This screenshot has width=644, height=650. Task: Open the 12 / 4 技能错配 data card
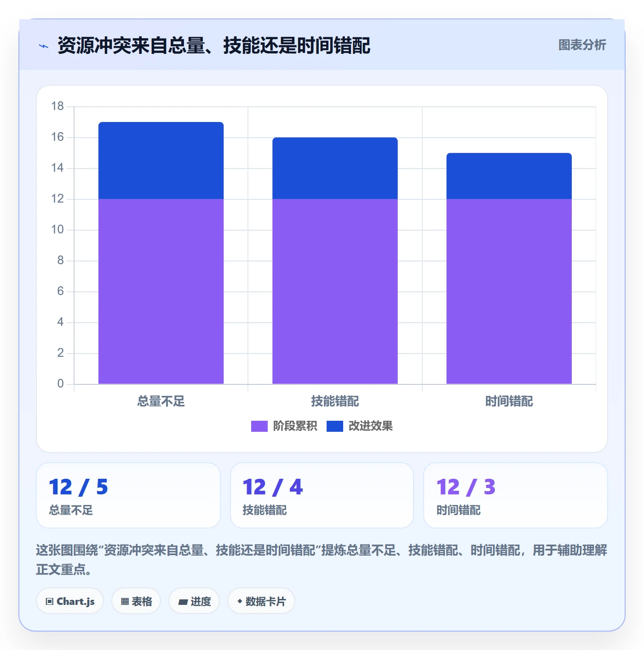[322, 495]
